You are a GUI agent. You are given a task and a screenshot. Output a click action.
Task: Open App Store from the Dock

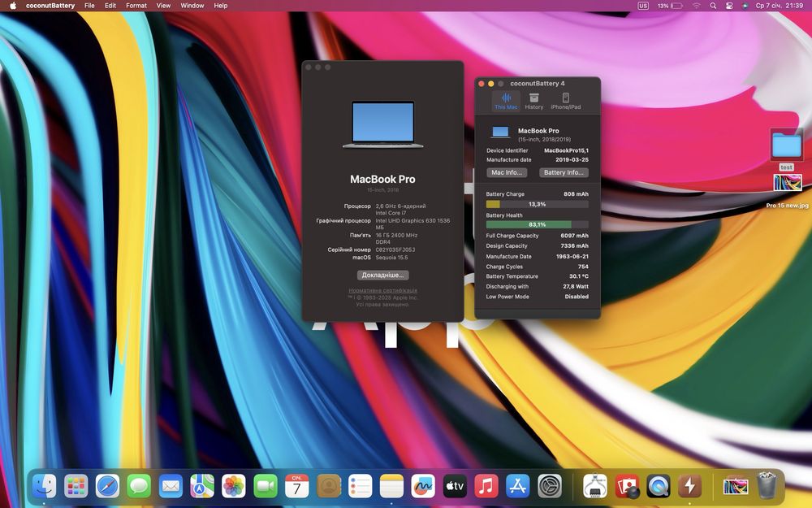(x=518, y=486)
